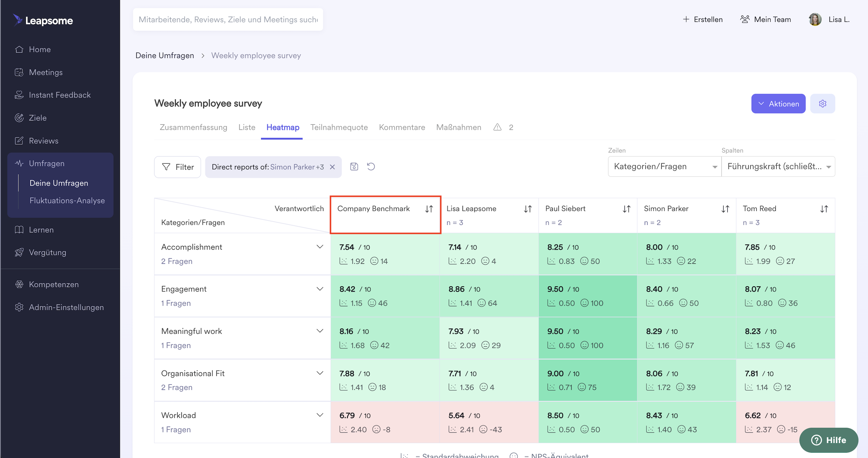Screen dimensions: 868x458
Task: Click Simon Parker Accomplishment 8.00 cell
Action: pyautogui.click(x=687, y=254)
